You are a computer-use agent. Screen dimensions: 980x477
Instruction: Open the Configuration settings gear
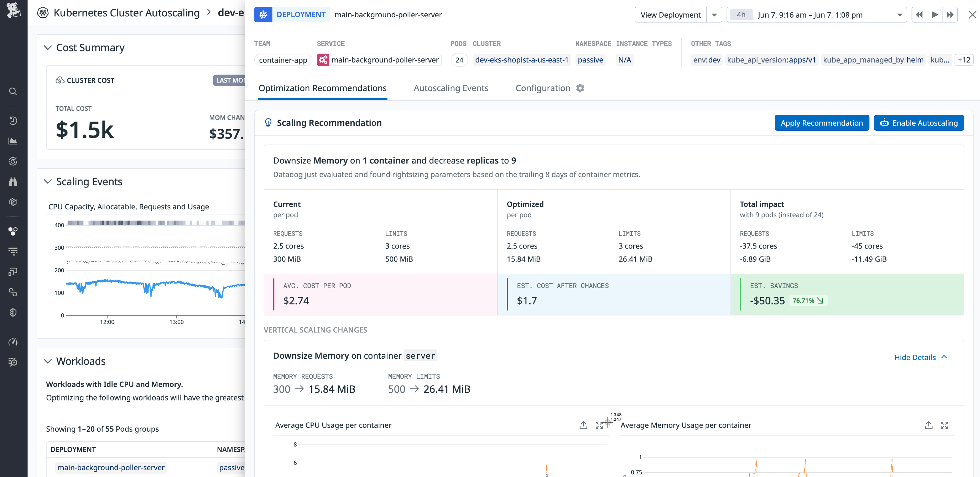pos(581,88)
